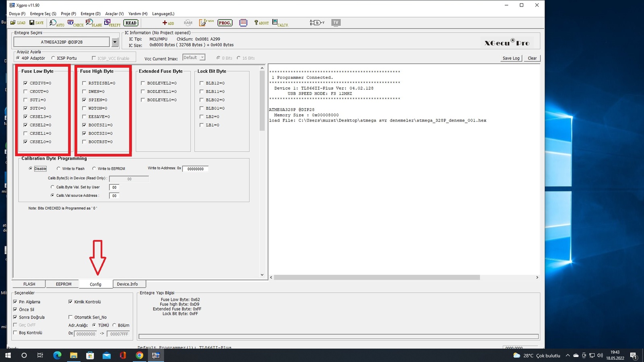This screenshot has width=644, height=362.
Task: Click the VERIFY toolbar icon
Action: tap(112, 23)
